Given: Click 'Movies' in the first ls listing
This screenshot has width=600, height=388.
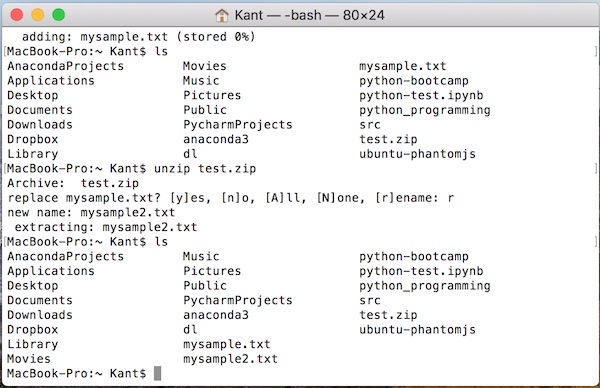Looking at the screenshot, I should tap(205, 66).
